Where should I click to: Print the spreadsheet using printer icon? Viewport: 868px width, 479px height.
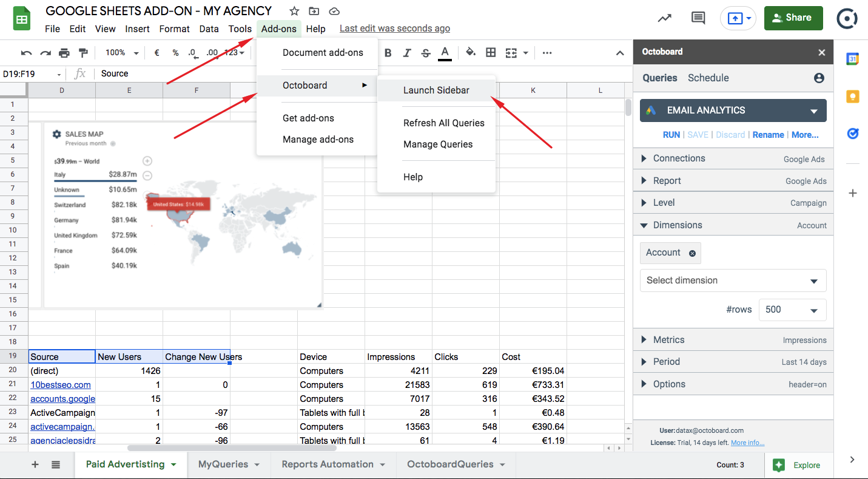pos(64,53)
